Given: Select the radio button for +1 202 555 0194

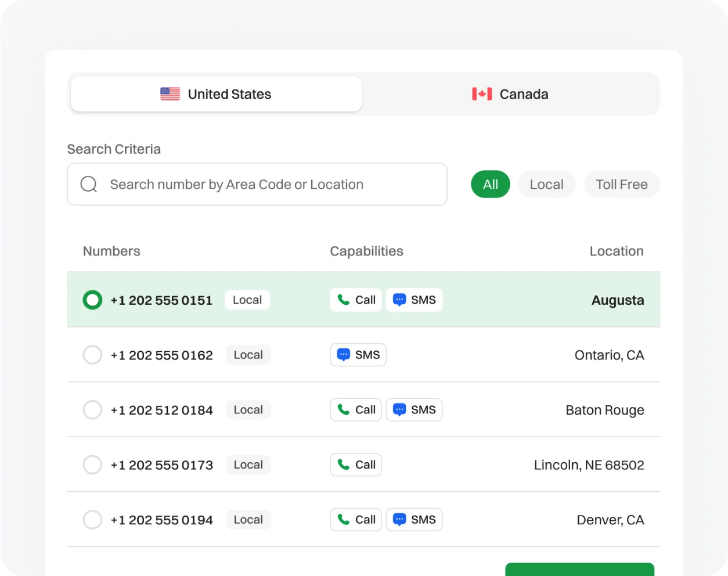Looking at the screenshot, I should tap(92, 519).
